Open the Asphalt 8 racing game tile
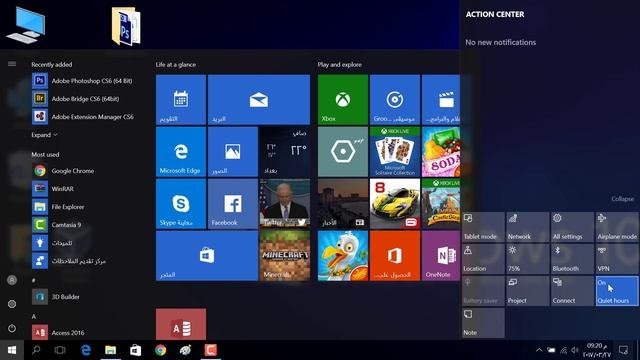This screenshot has width=640, height=360. (x=395, y=204)
